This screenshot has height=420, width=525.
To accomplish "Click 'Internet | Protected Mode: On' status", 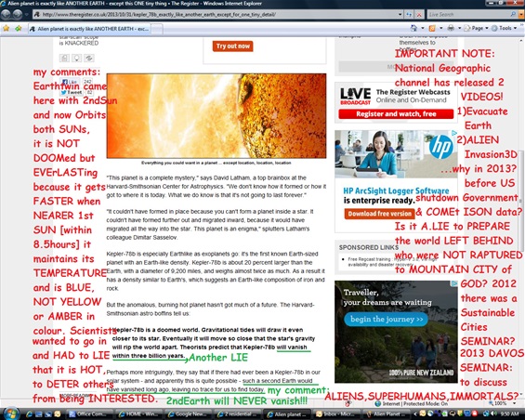I will 412,404.
